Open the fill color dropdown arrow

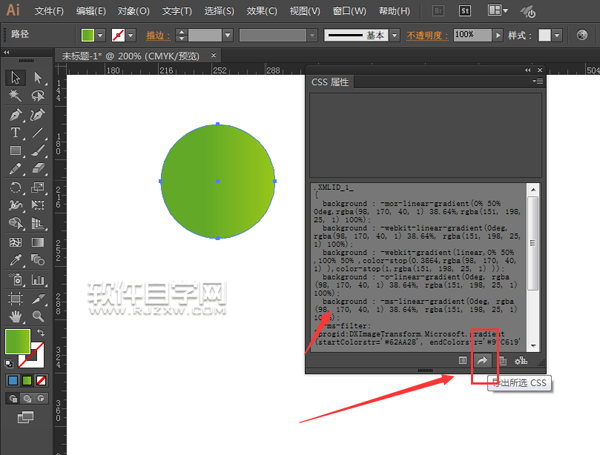[100, 36]
